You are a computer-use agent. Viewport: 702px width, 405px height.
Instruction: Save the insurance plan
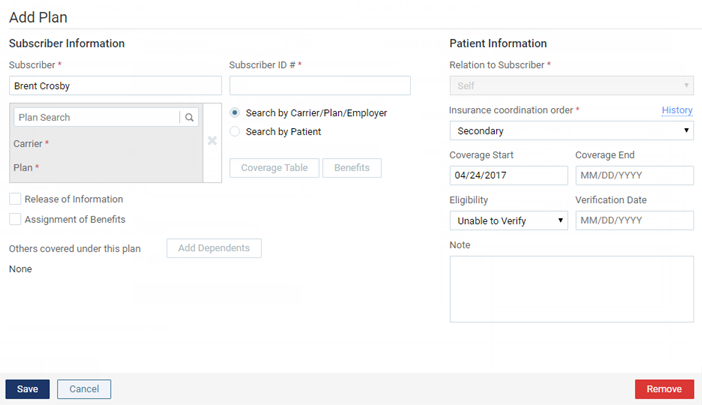(x=28, y=389)
